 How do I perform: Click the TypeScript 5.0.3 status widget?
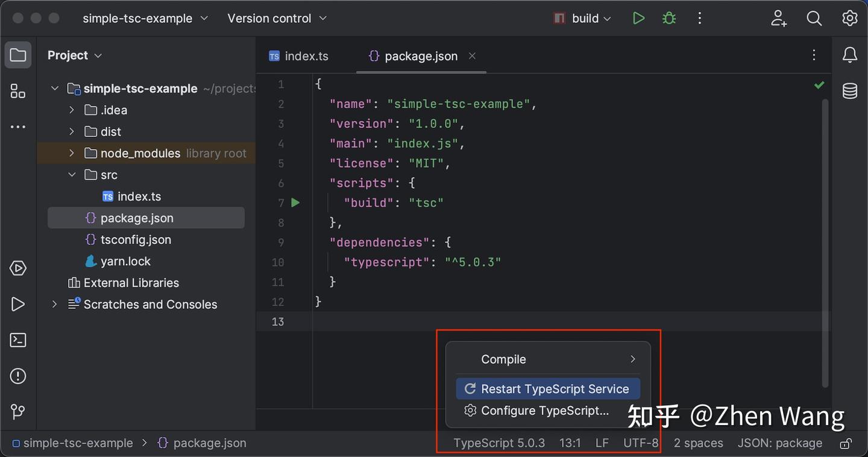coord(499,443)
